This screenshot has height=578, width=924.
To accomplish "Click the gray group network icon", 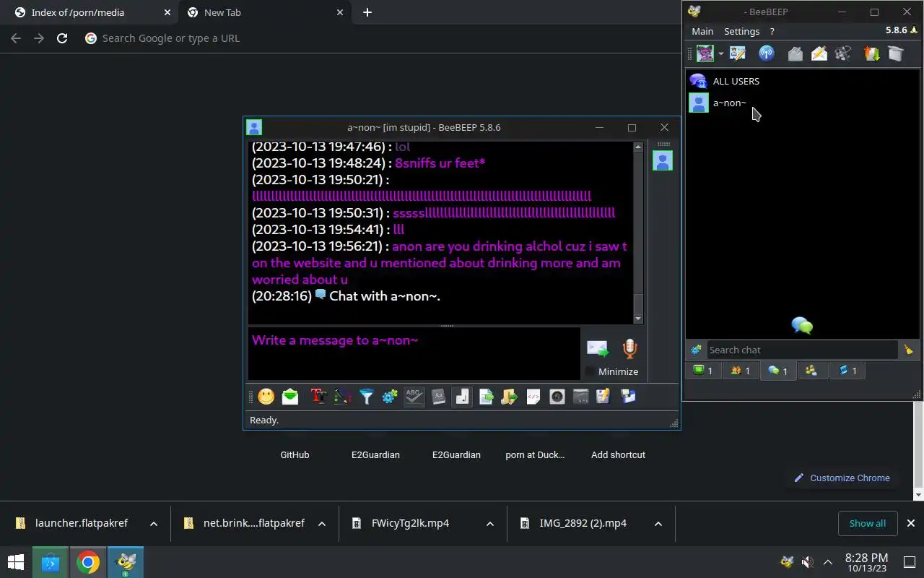I will pos(843,53).
